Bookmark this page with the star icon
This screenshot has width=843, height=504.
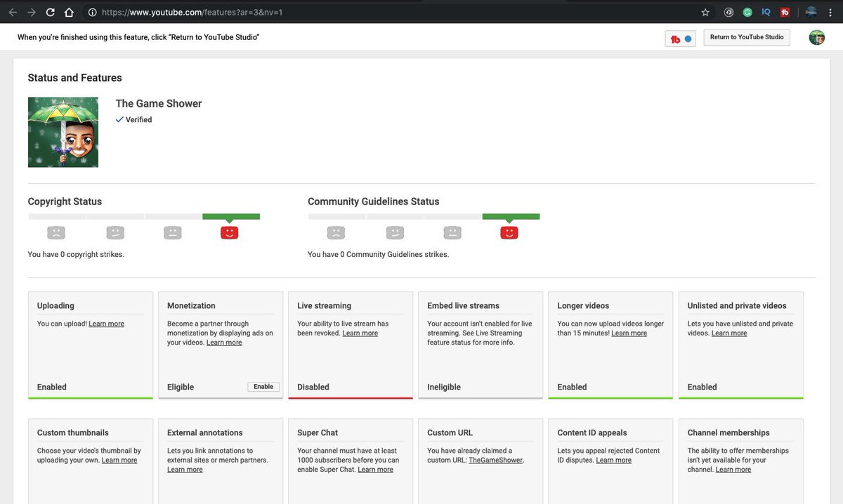pos(705,12)
